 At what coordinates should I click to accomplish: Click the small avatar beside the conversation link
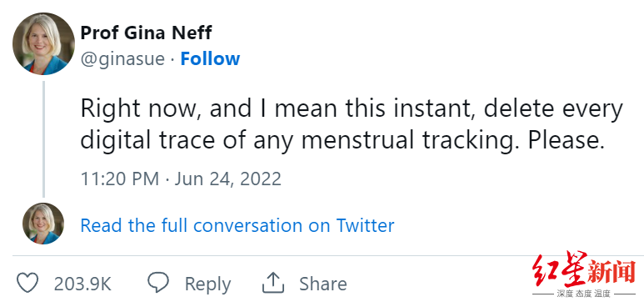tap(43, 224)
